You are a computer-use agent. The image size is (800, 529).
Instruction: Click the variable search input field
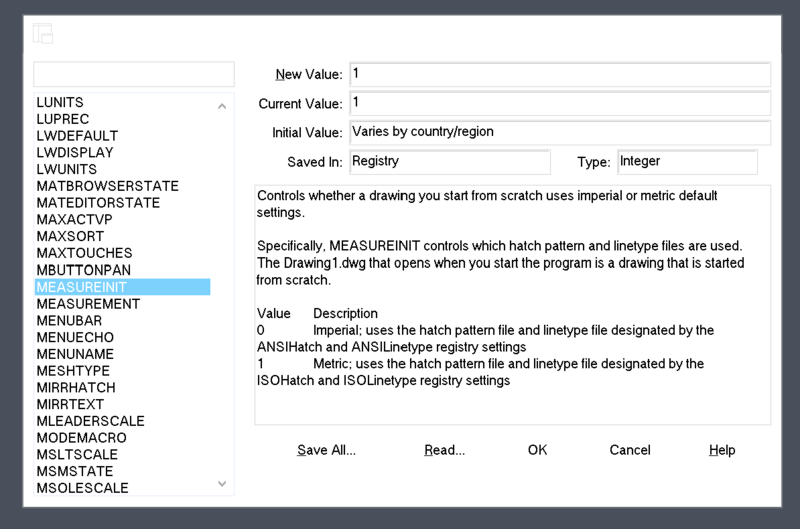(x=134, y=74)
